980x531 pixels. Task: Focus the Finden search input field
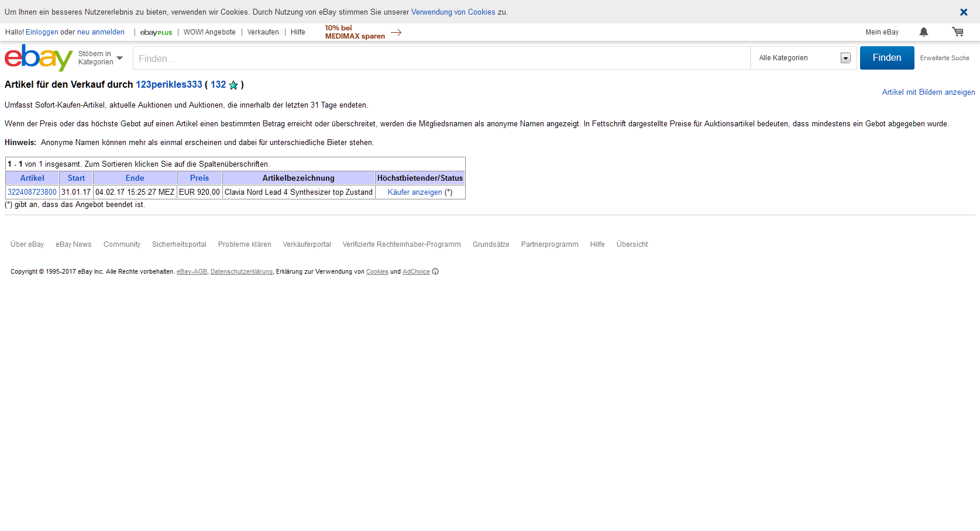click(x=441, y=58)
